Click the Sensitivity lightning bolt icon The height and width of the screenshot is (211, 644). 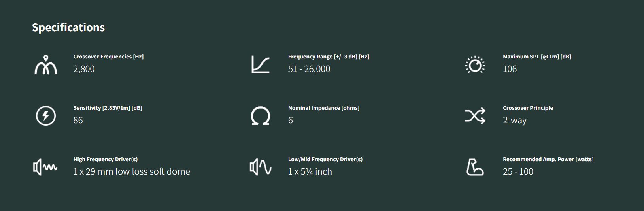pos(46,116)
